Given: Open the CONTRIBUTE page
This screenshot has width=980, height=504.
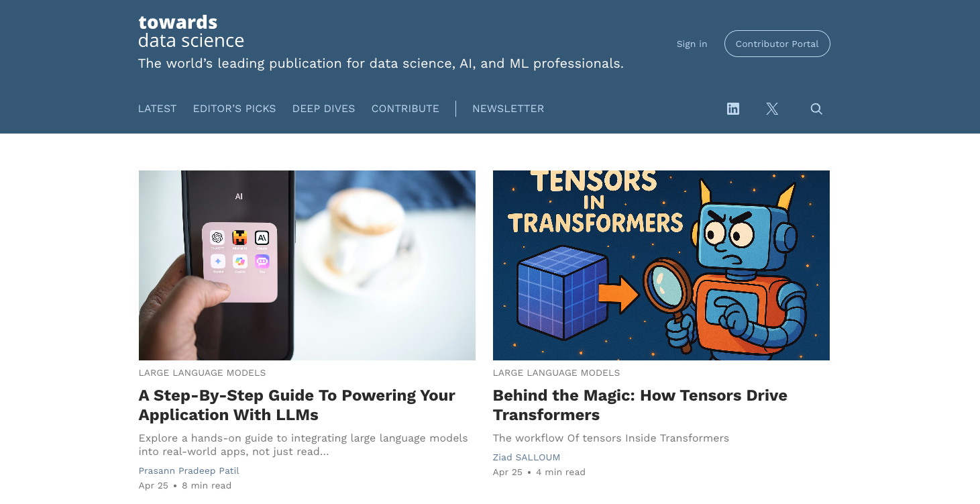Looking at the screenshot, I should (x=405, y=109).
